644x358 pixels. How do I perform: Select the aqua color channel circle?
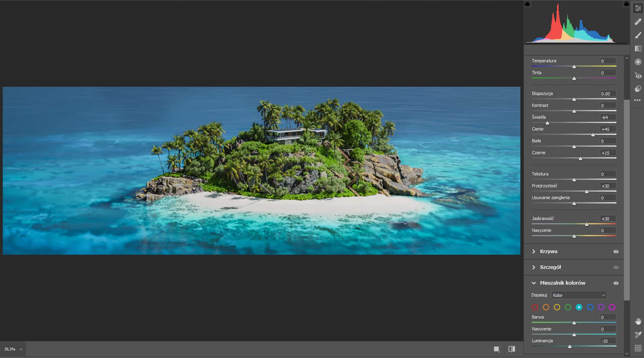click(x=579, y=307)
